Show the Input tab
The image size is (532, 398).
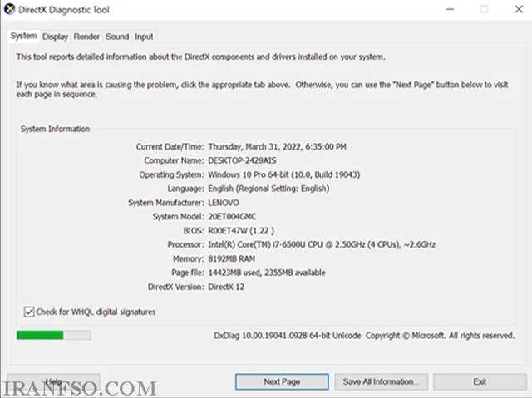(144, 37)
